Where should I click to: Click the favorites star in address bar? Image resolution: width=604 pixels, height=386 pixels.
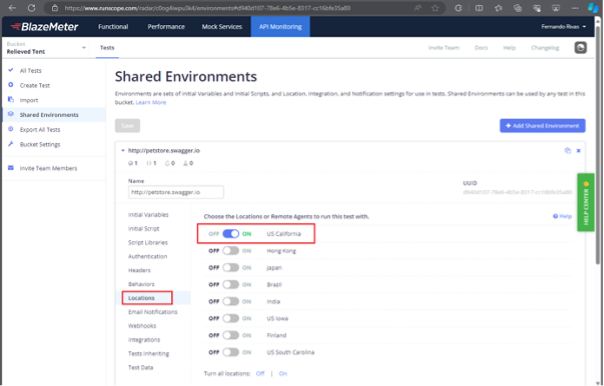(x=435, y=8)
